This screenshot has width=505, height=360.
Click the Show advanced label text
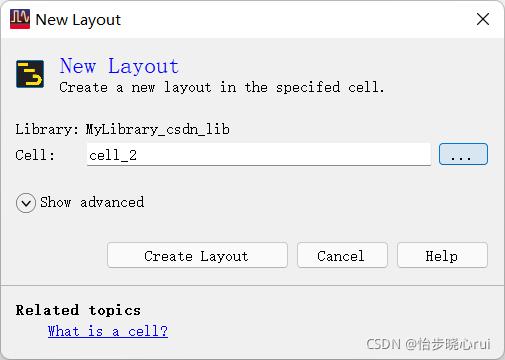click(x=92, y=202)
